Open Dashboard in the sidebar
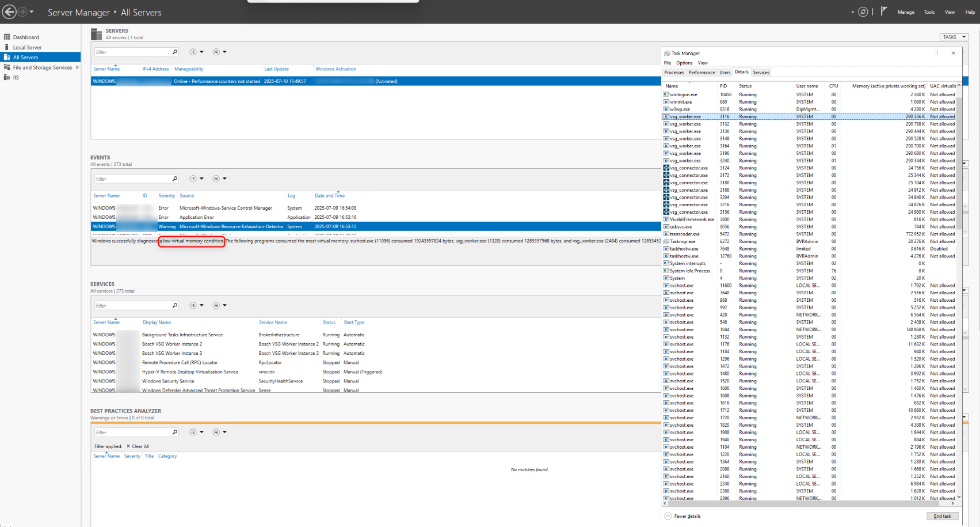The height and width of the screenshot is (527, 980). click(26, 37)
